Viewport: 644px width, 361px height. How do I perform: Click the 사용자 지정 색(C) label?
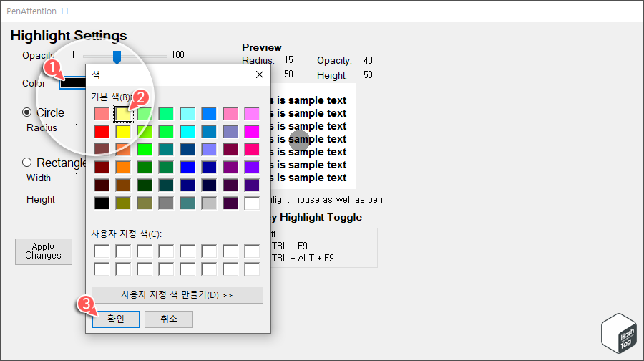(x=127, y=234)
